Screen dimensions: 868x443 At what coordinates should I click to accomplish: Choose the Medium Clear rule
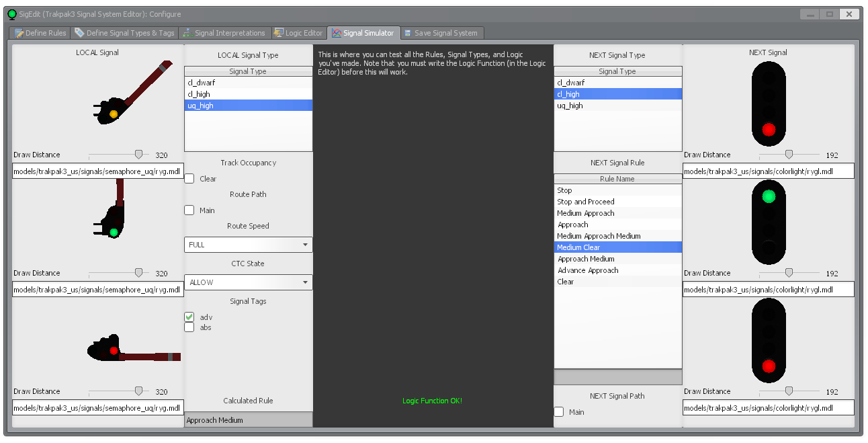(x=618, y=247)
